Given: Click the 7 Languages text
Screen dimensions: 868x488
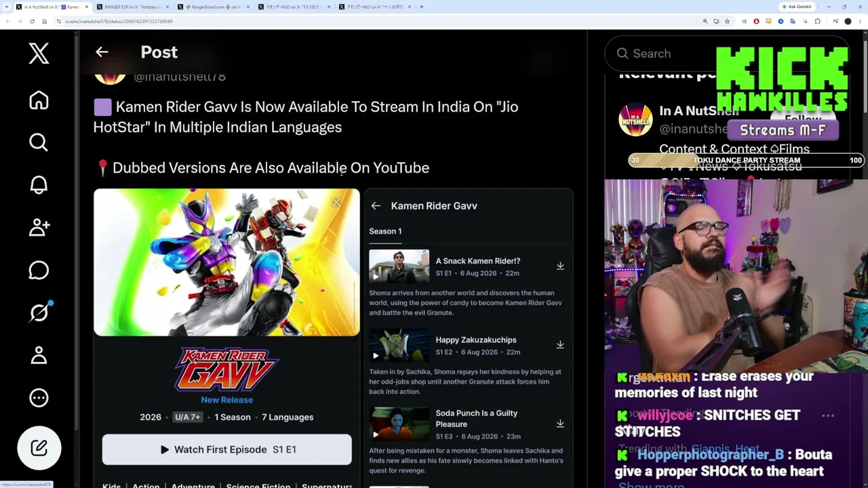Looking at the screenshot, I should pos(288,417).
